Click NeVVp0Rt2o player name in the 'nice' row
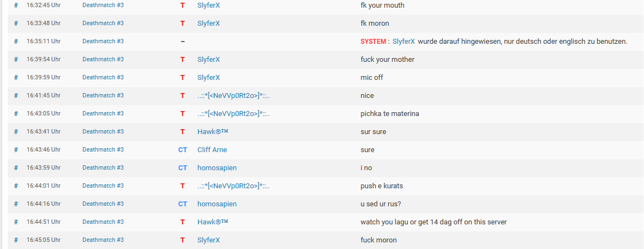Image resolution: width=644 pixels, height=249 pixels. pos(233,96)
